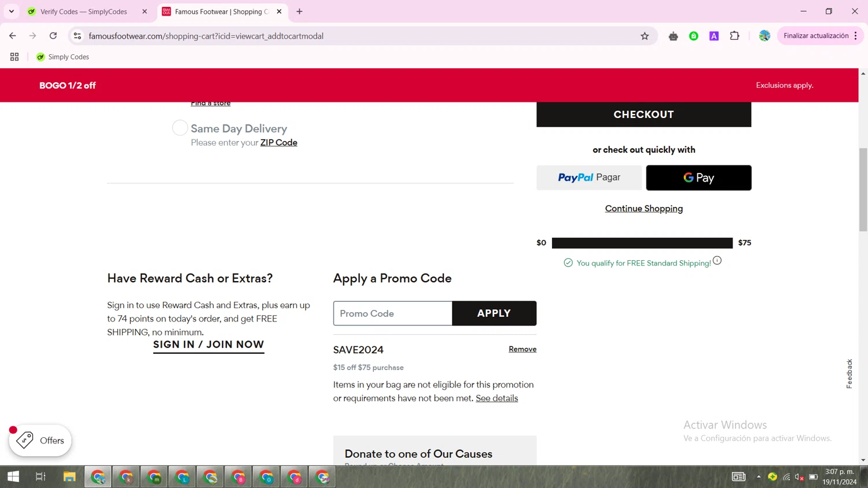The height and width of the screenshot is (488, 868).
Task: Reload the current page
Action: click(53, 36)
